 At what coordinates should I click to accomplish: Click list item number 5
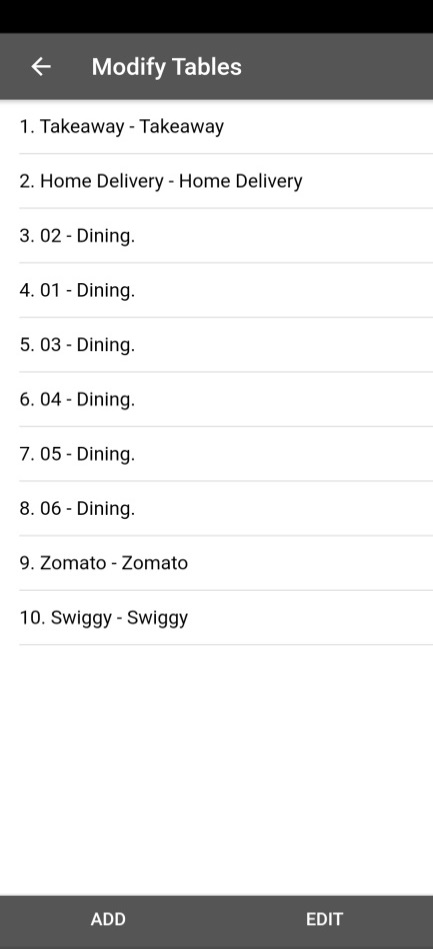216,344
